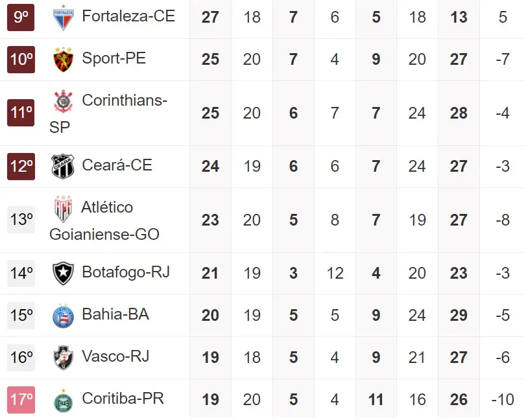The height and width of the screenshot is (420, 528).
Task: Click the pink 17º position badge
Action: point(21,399)
